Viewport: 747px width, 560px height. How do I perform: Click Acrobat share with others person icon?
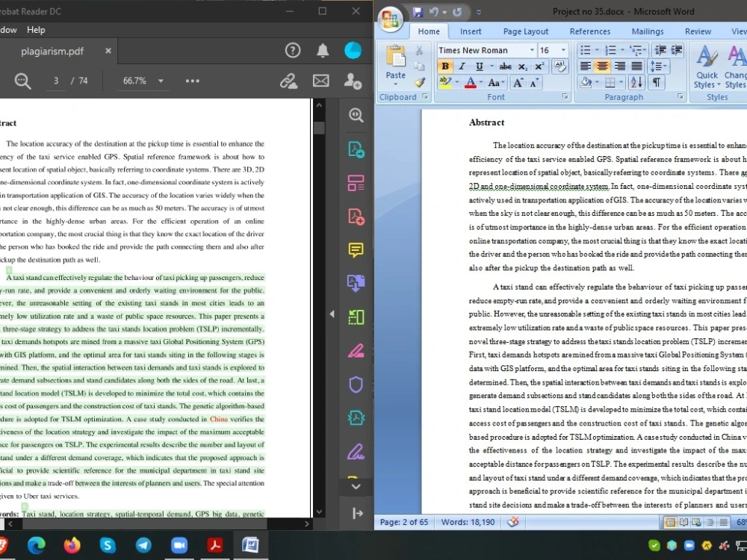[353, 81]
